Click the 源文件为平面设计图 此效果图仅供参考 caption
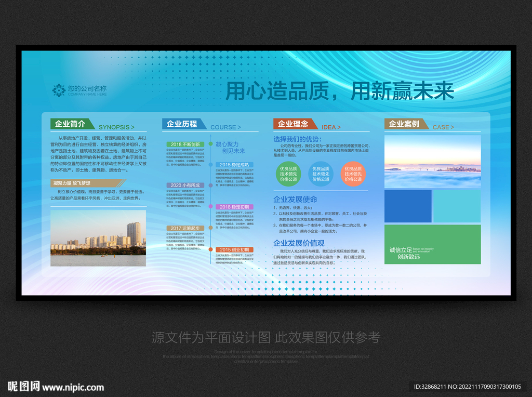 266,337
